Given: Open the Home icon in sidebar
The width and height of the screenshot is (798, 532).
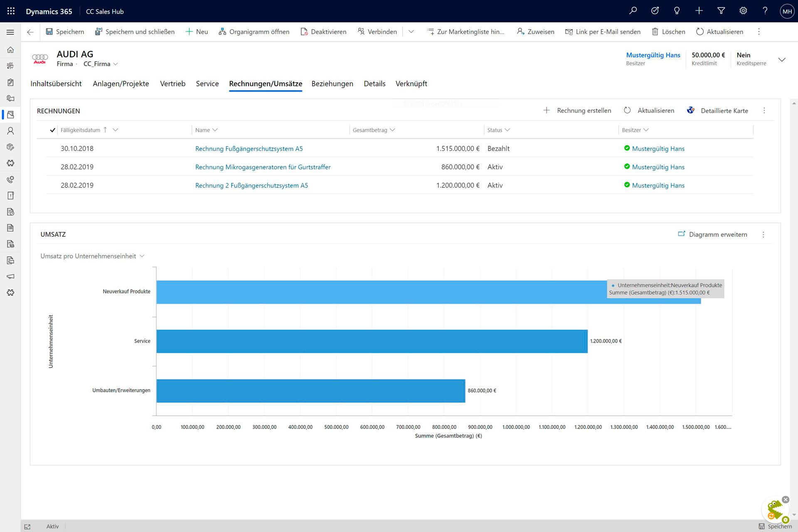Looking at the screenshot, I should (10, 50).
